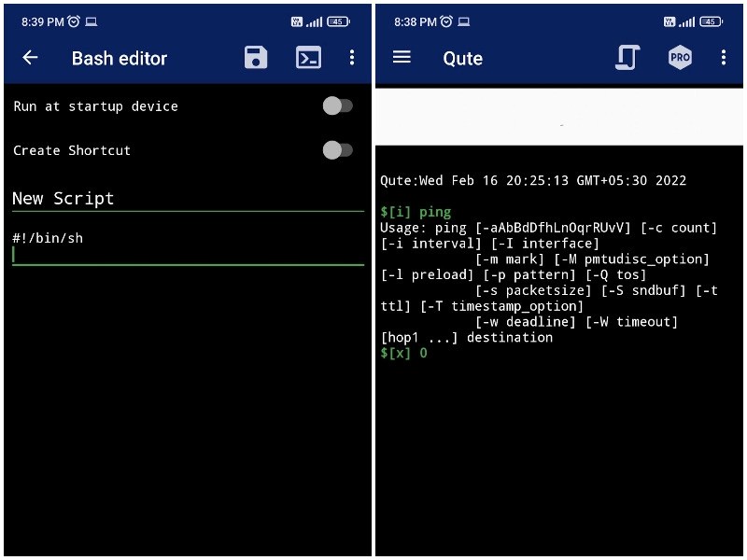Tap the white ad banner in Qute
The image size is (747, 560).
pos(560,118)
